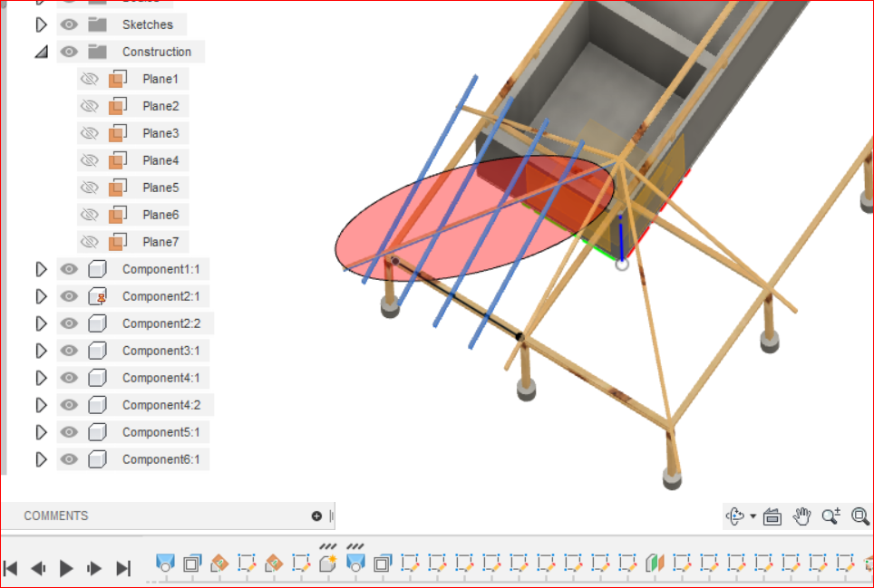Click the Plane7 construction plane icon
This screenshot has height=588, width=874.
[x=118, y=242]
